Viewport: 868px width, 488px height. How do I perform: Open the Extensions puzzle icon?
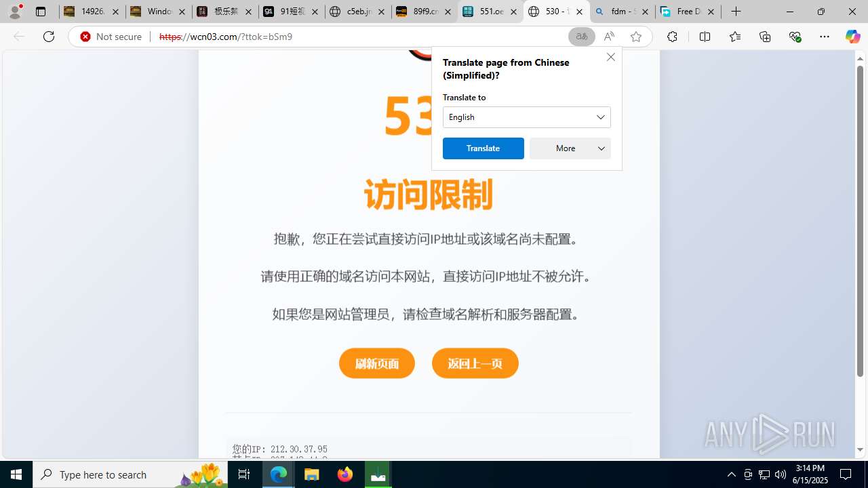tap(672, 37)
